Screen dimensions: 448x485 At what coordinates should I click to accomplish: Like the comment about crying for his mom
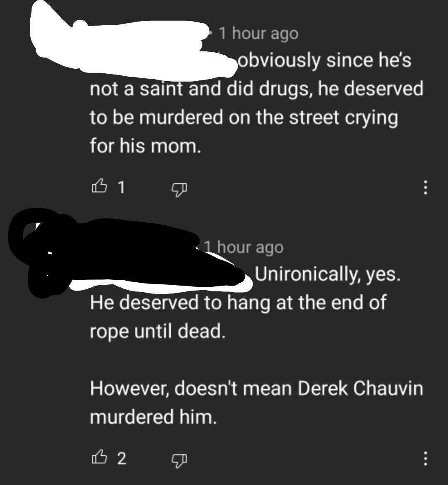(100, 187)
